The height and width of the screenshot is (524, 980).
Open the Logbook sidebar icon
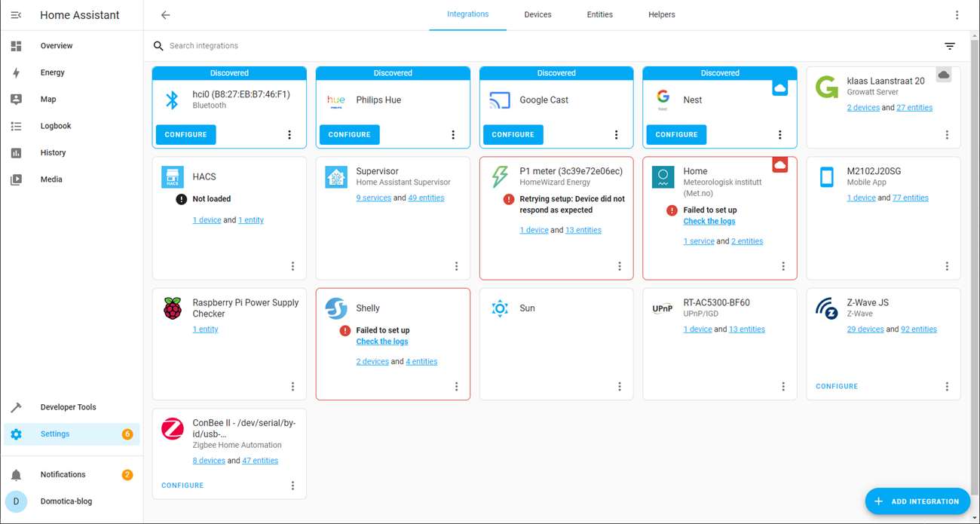coord(16,126)
